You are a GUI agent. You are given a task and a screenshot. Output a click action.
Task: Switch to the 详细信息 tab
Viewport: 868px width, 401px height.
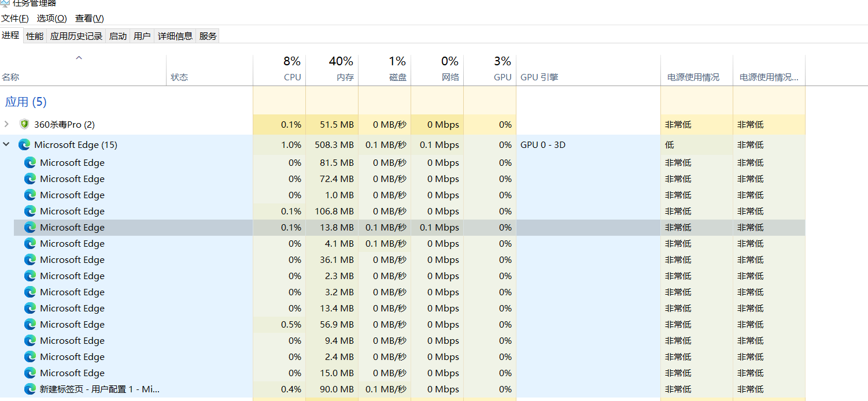coord(175,36)
